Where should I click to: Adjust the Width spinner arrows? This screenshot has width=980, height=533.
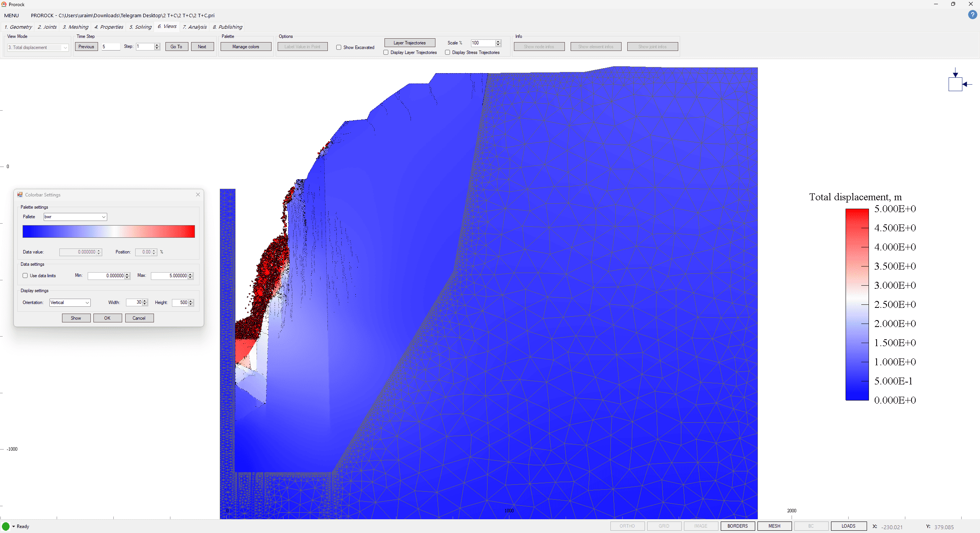tap(145, 302)
